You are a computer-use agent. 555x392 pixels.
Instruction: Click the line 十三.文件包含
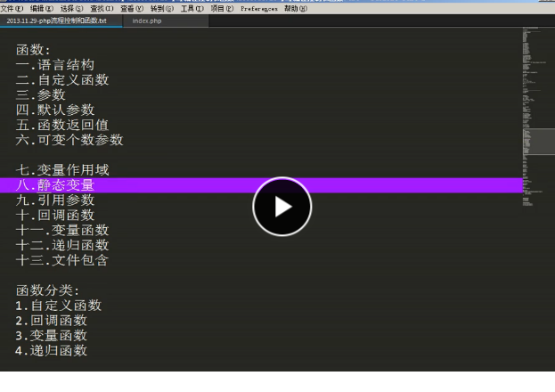click(x=62, y=261)
